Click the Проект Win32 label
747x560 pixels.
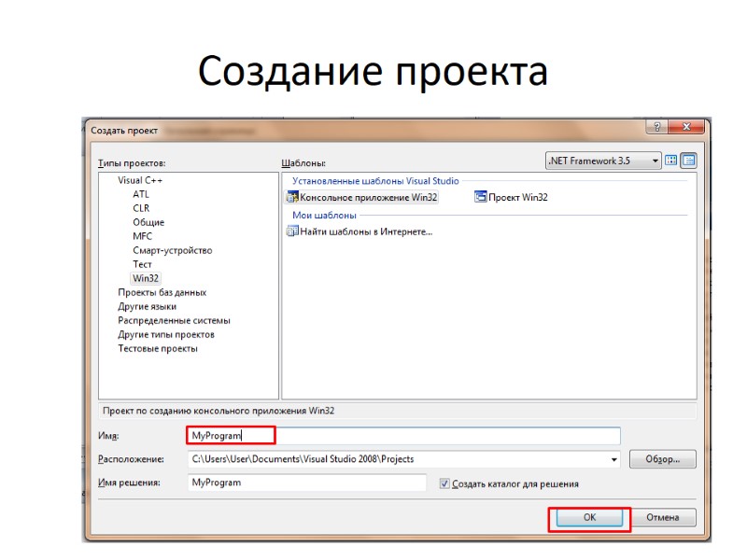coord(518,197)
